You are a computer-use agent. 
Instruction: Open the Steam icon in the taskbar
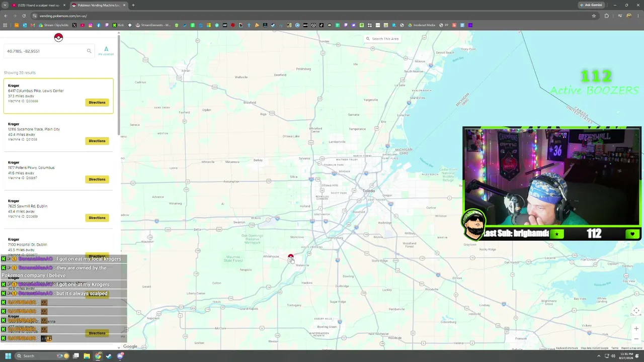point(109,356)
